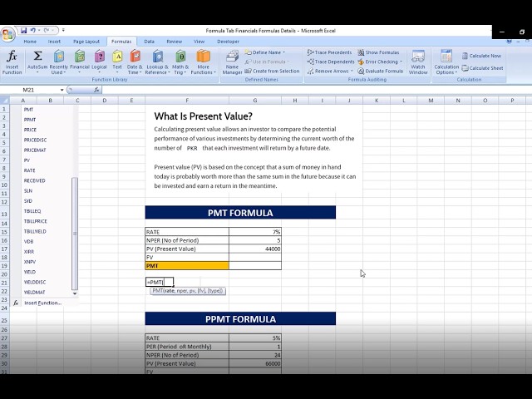Open the Financial functions book icon
The image size is (532, 399).
[80, 57]
